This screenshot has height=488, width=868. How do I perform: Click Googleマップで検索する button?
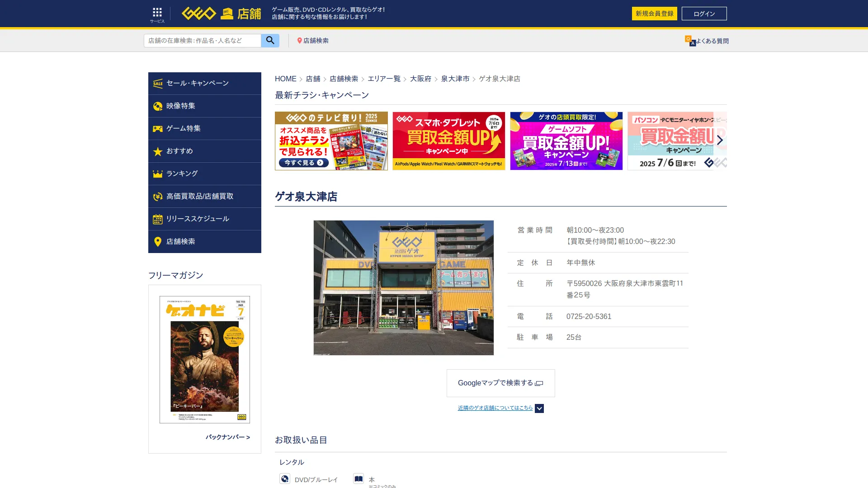[x=500, y=383]
